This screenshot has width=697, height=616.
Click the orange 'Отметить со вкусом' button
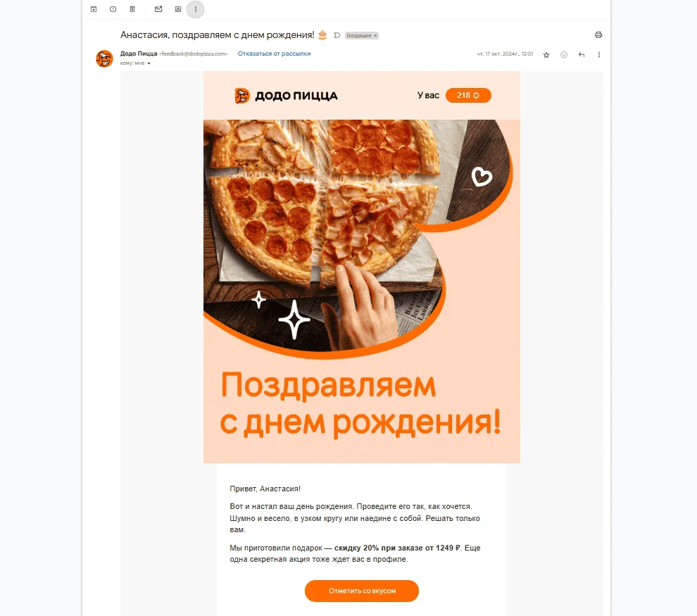point(362,591)
